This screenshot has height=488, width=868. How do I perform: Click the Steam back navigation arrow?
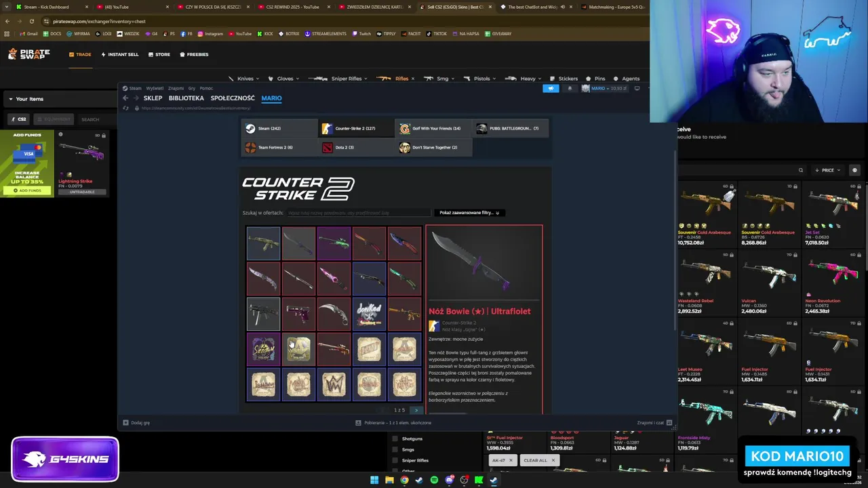coord(125,98)
